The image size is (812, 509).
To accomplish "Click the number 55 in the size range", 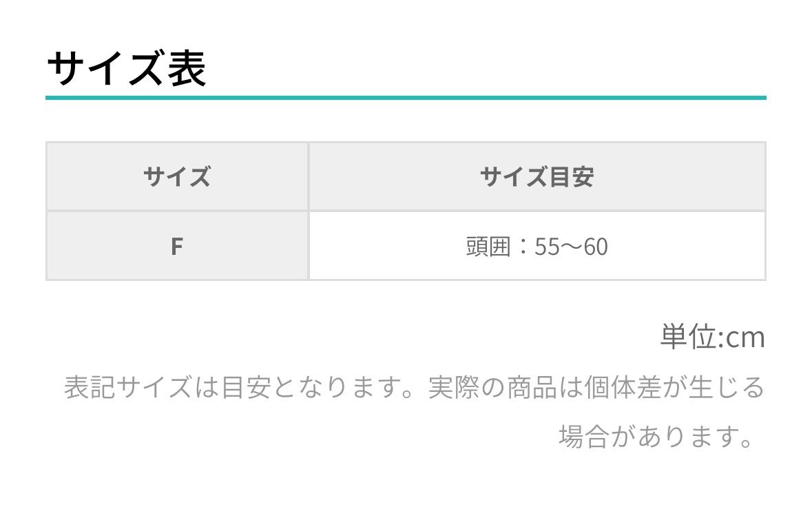I will tap(548, 247).
